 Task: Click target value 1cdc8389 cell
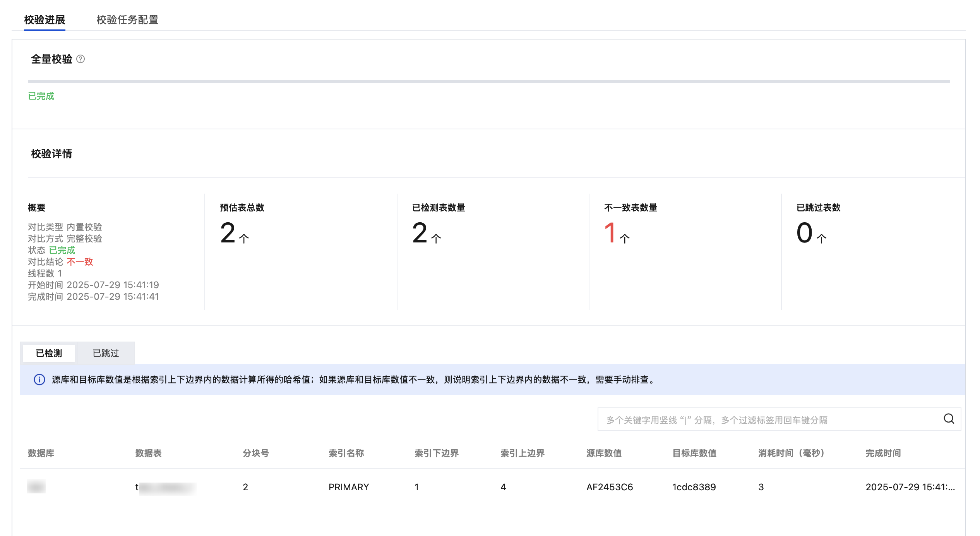[694, 487]
